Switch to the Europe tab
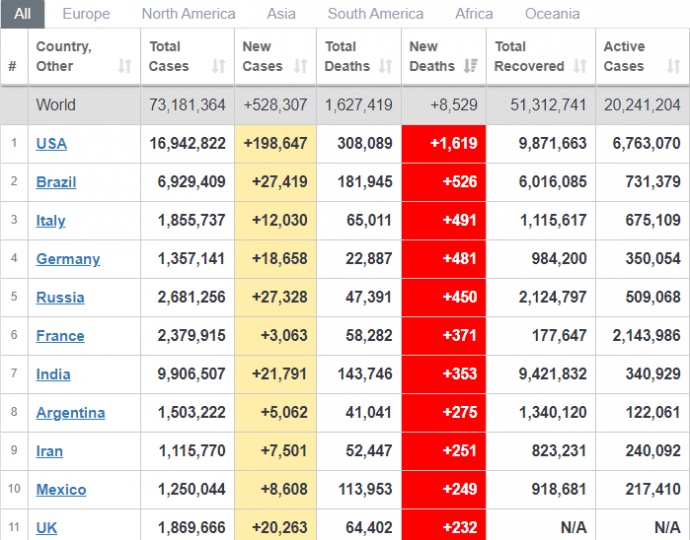The height and width of the screenshot is (540, 690). 86,14
